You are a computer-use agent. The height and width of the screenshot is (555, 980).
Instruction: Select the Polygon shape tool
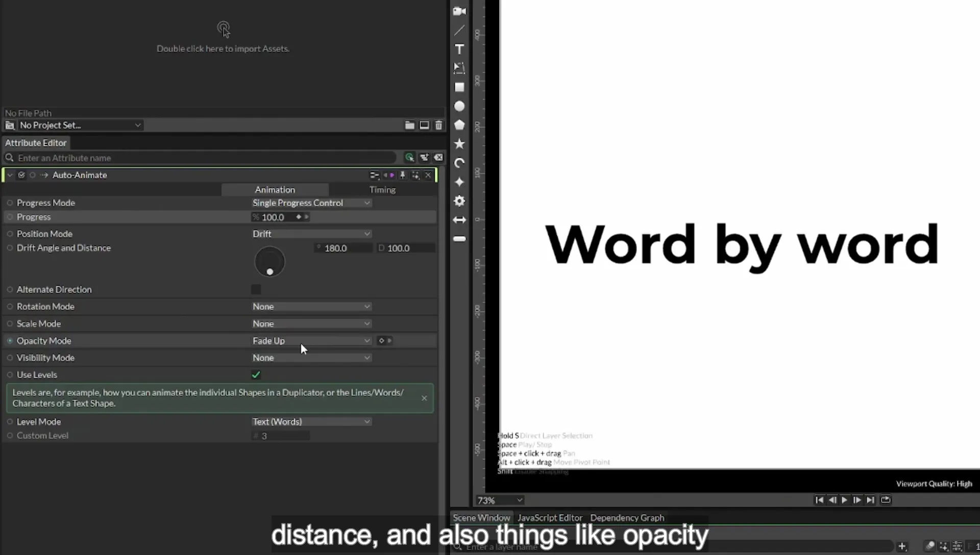[459, 125]
